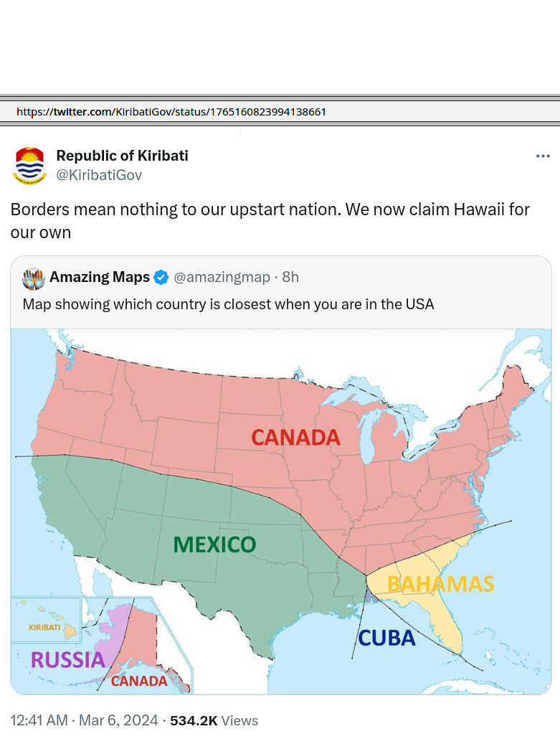This screenshot has width=560, height=739.
Task: Open the 12:41 AM Mar 6, 2024 timestamp
Action: coord(84,720)
